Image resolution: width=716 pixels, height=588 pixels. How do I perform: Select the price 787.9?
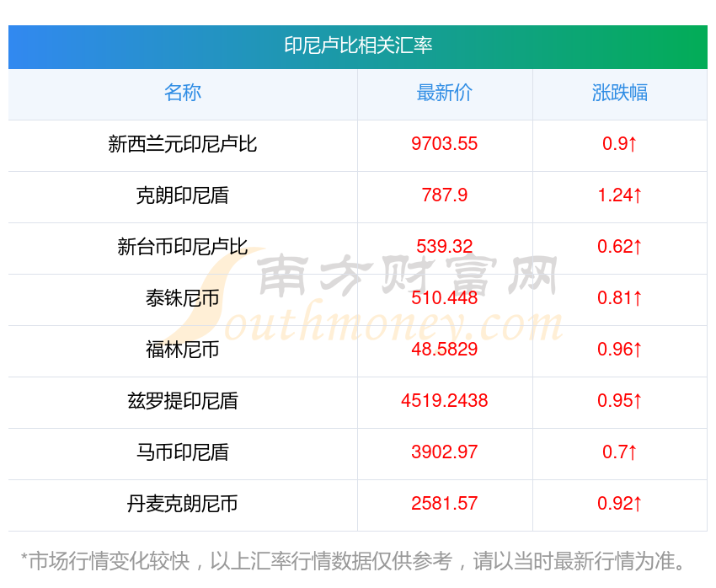coord(444,195)
